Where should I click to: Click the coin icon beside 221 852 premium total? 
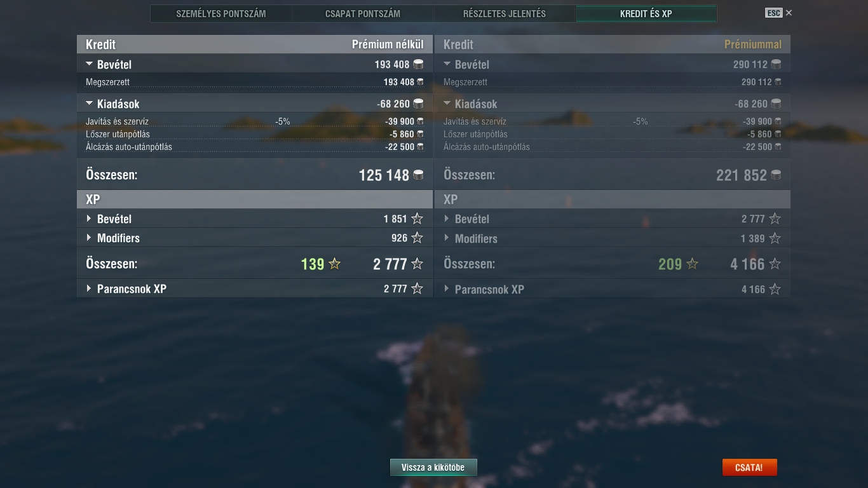pos(776,175)
